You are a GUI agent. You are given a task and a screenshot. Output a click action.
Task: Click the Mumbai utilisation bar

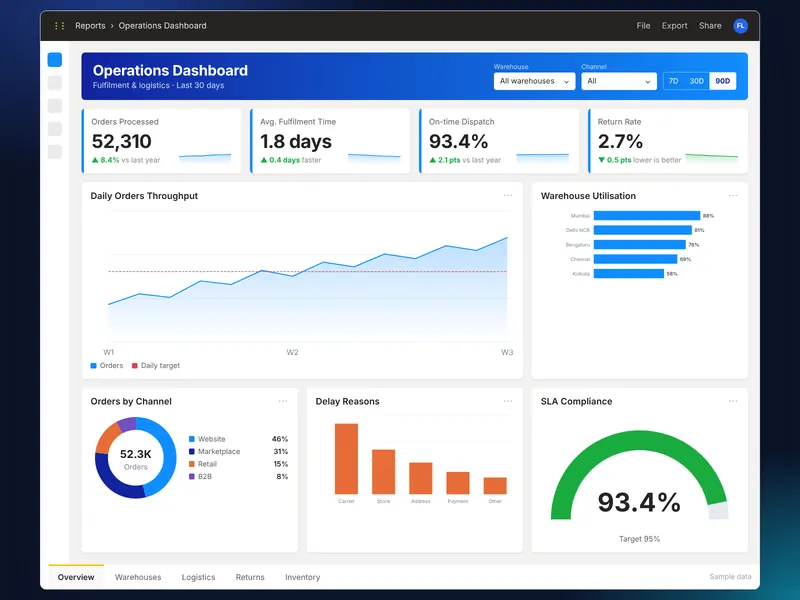pos(647,216)
